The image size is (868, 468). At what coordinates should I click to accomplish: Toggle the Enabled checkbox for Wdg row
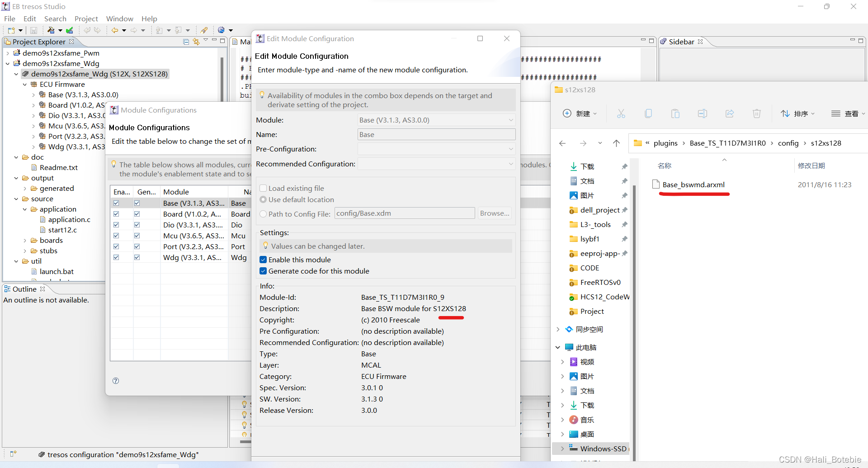[116, 257]
